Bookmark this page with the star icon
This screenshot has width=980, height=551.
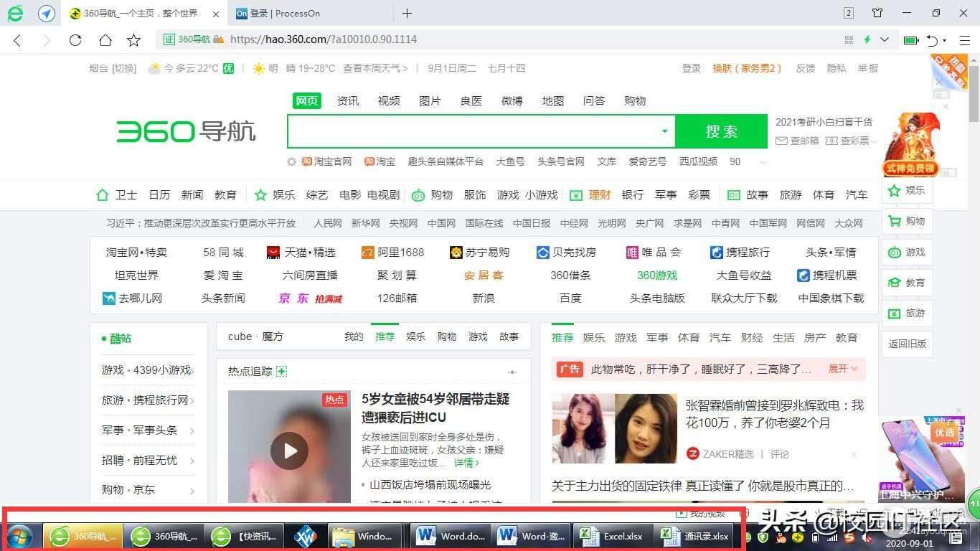tap(134, 40)
